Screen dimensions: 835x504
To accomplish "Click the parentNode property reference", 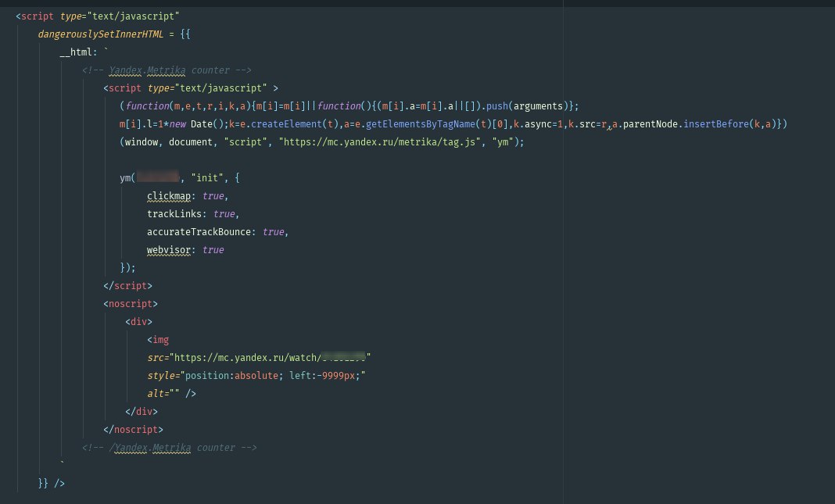I will click(x=650, y=124).
